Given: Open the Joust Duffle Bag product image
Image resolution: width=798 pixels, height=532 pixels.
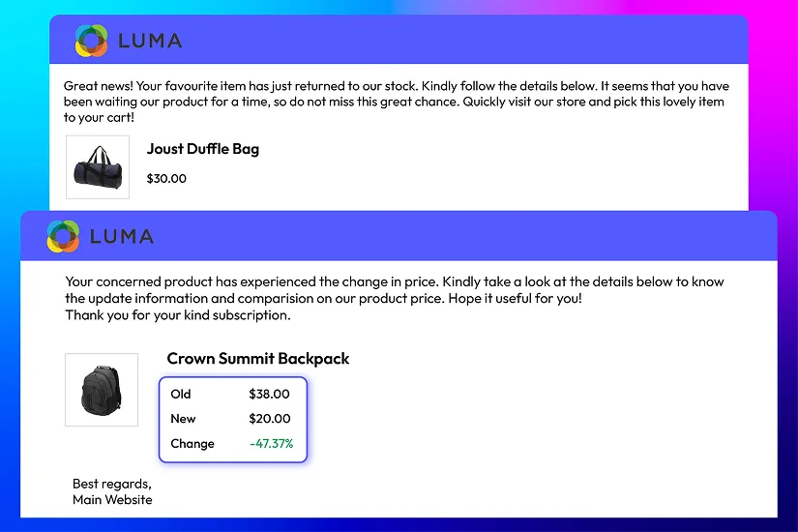Looking at the screenshot, I should point(98,167).
